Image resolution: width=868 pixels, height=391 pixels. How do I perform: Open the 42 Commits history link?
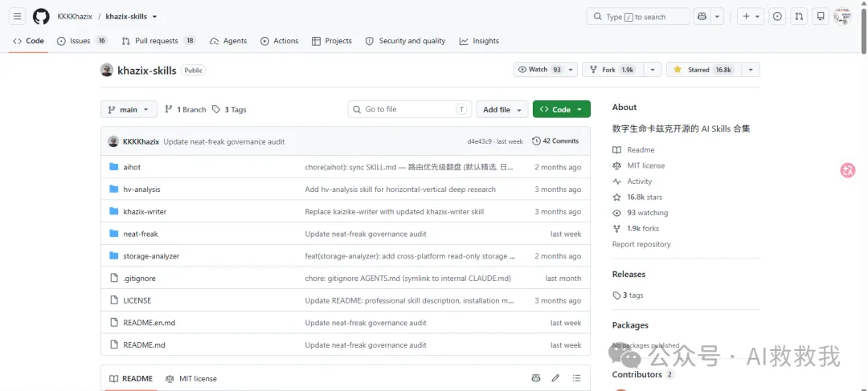(555, 141)
